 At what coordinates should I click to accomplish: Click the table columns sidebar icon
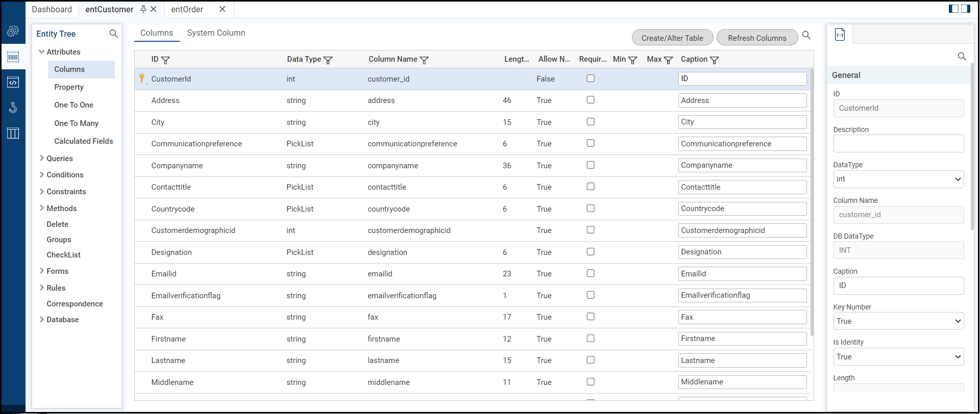tap(13, 133)
